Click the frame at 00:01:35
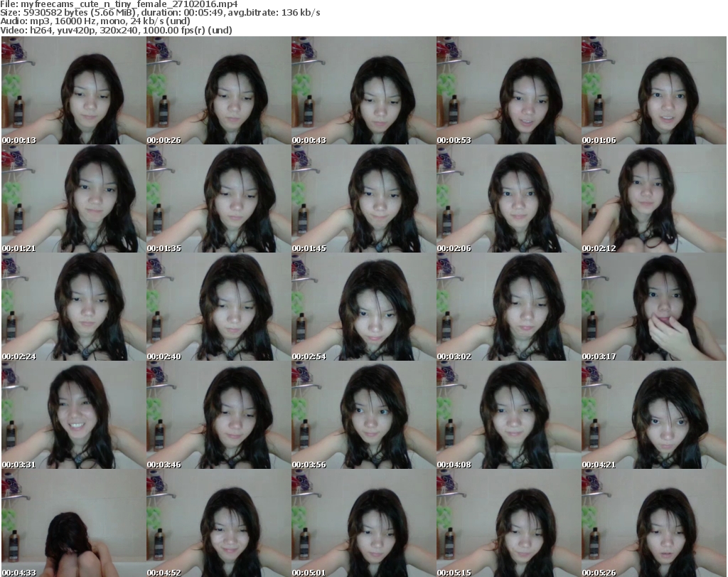This screenshot has height=577, width=728. point(219,198)
